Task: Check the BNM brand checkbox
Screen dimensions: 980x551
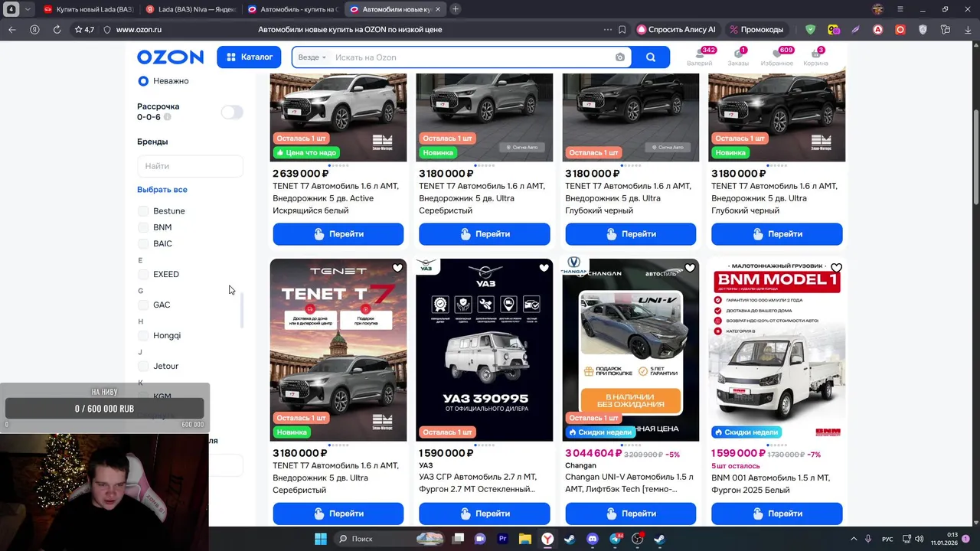Action: 143,227
